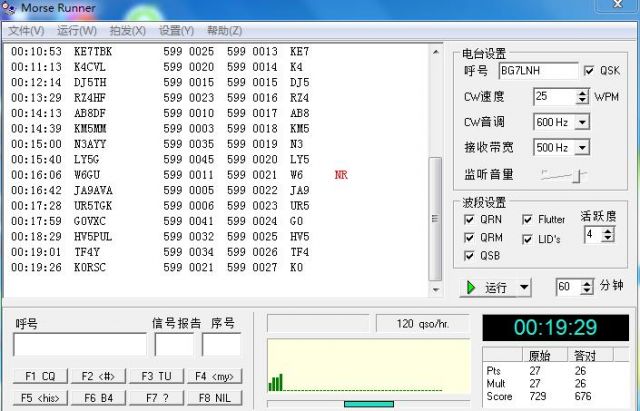This screenshot has width=640, height=411.
Task: Adjust the 监听音量 volume slider
Action: (578, 176)
